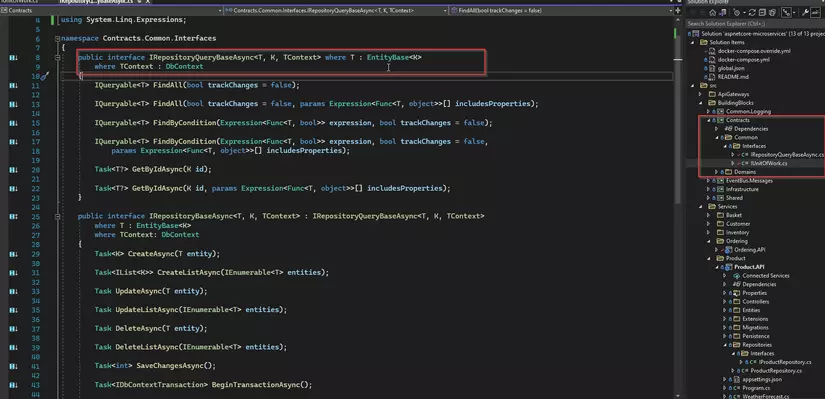Viewport: 825px width, 399px height.
Task: Click the Collapse All icon in Solution Explorer
Action: 762,13
